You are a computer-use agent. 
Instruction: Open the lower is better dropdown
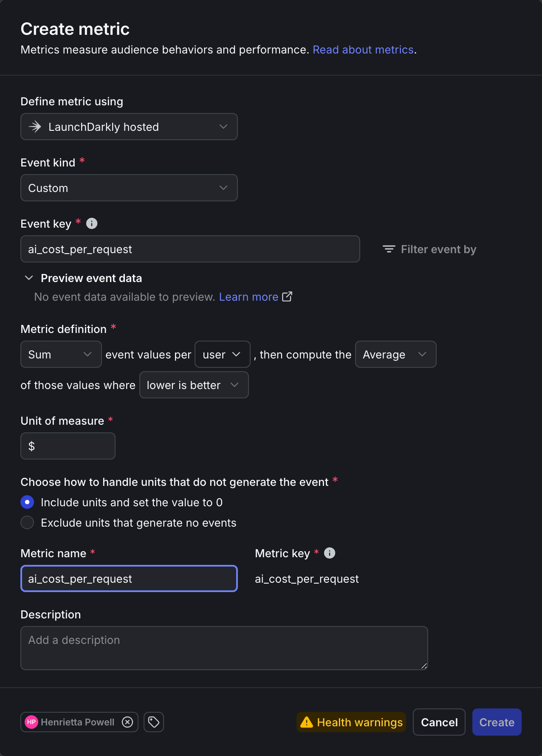194,385
